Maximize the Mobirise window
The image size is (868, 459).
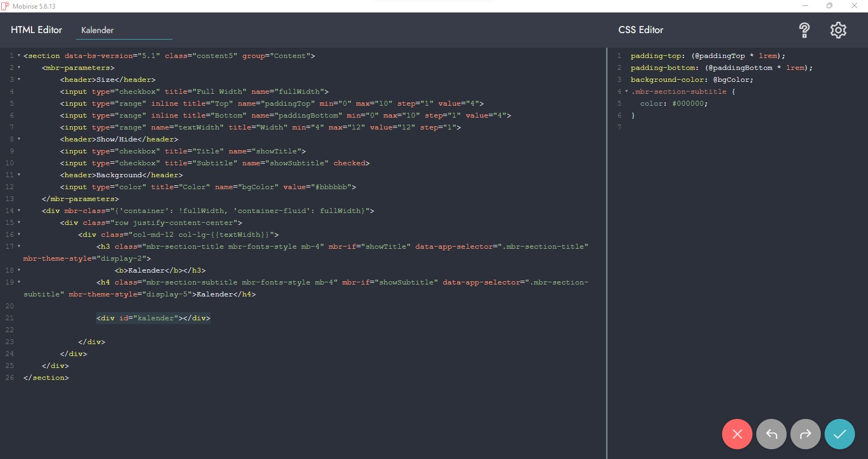[x=829, y=6]
